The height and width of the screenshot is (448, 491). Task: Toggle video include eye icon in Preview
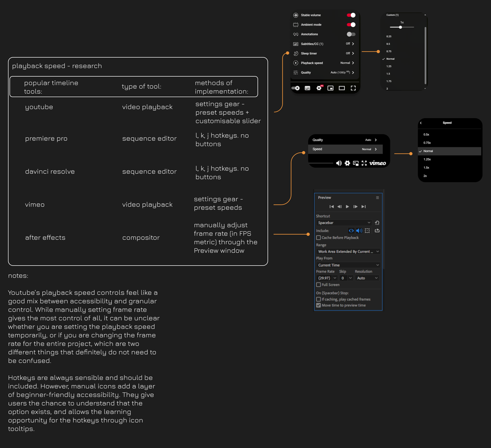click(351, 231)
